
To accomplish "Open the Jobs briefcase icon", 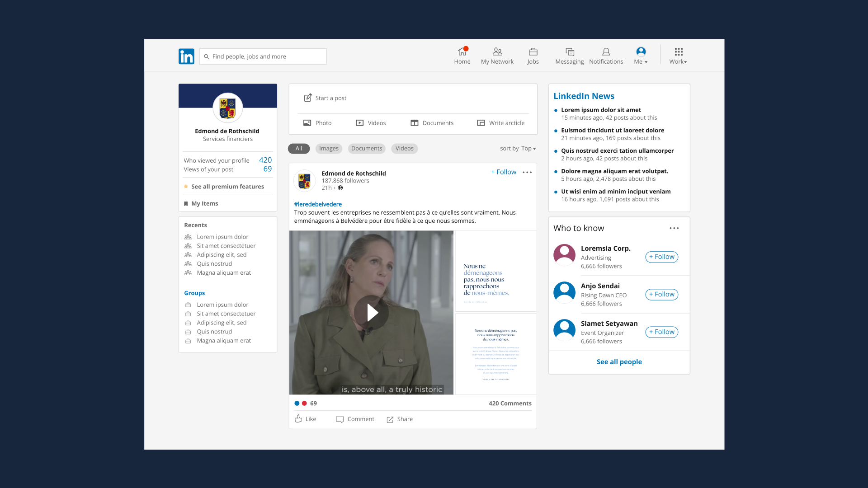I will (x=533, y=52).
